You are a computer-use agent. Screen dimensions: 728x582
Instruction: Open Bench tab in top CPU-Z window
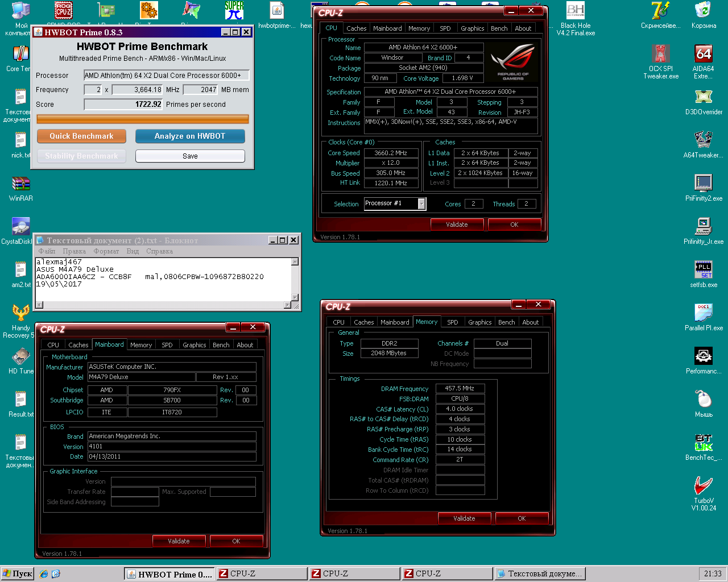point(499,28)
